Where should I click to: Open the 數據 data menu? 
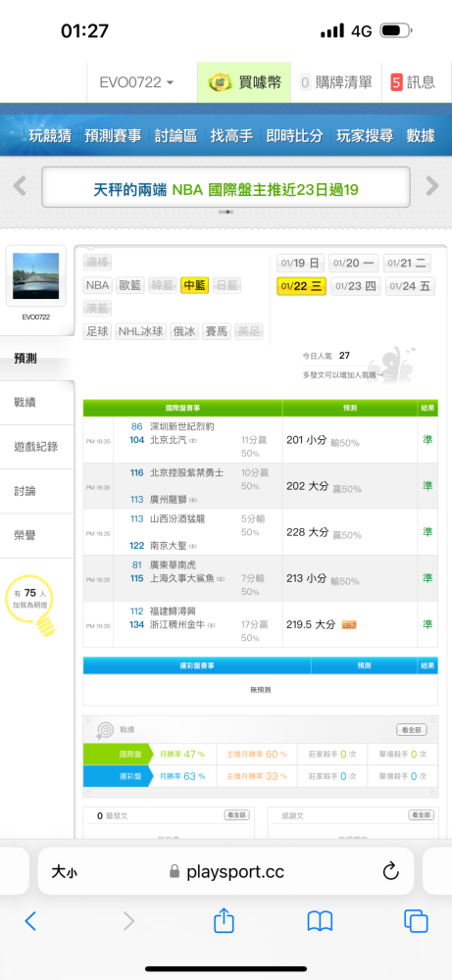tap(421, 135)
